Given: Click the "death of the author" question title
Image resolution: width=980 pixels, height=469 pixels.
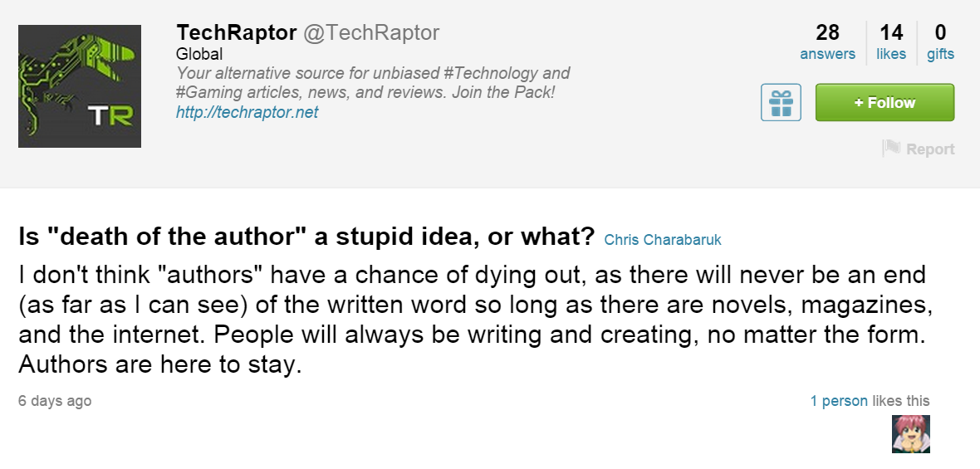Looking at the screenshot, I should 306,238.
